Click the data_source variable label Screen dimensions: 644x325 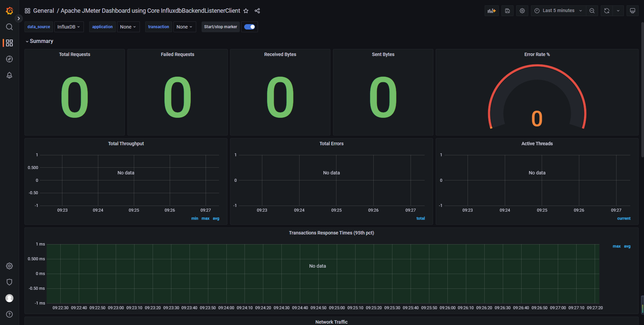[39, 27]
